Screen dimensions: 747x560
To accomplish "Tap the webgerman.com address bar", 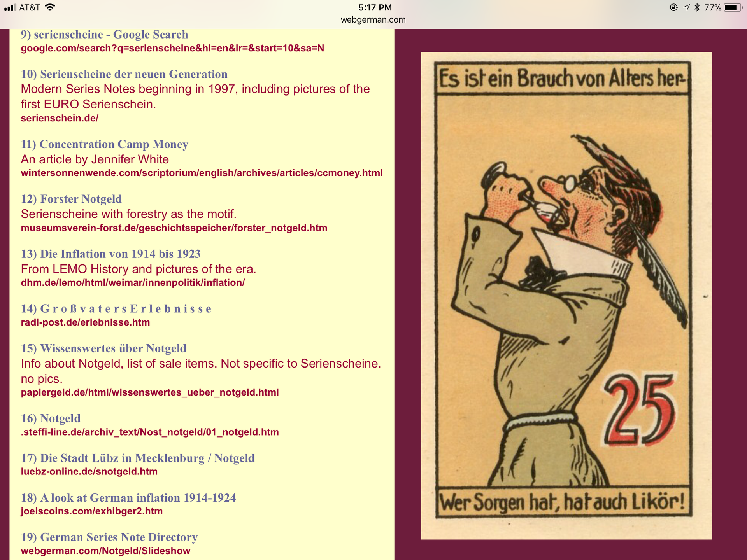I will coord(373,19).
